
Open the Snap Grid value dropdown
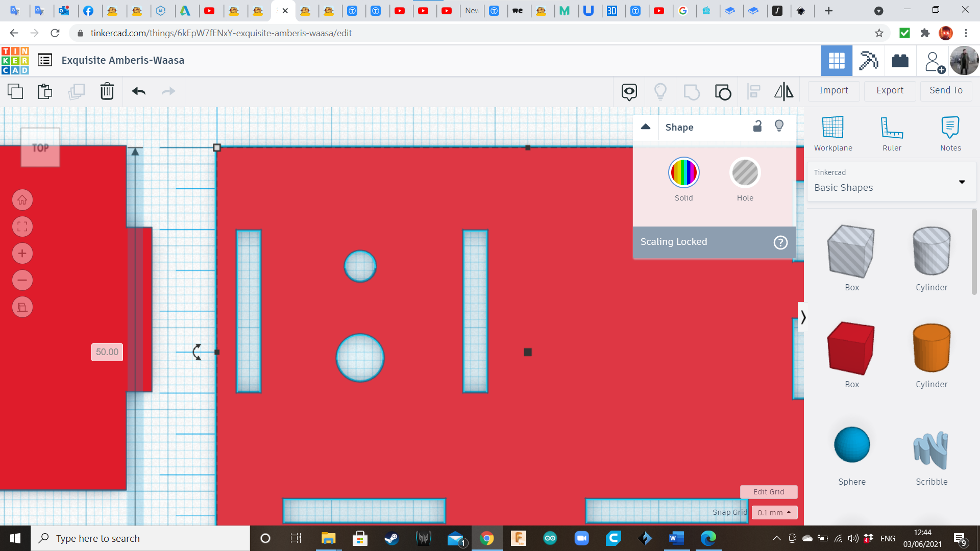point(774,512)
